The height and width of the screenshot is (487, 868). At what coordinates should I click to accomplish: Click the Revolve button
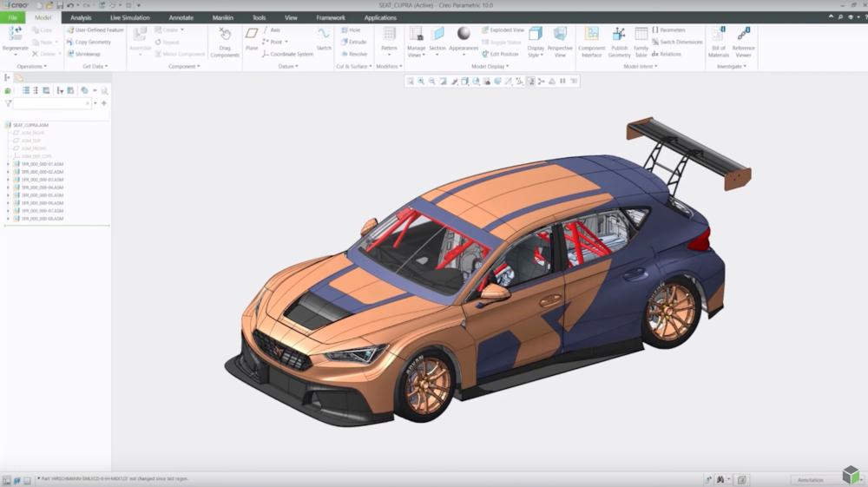coord(354,54)
